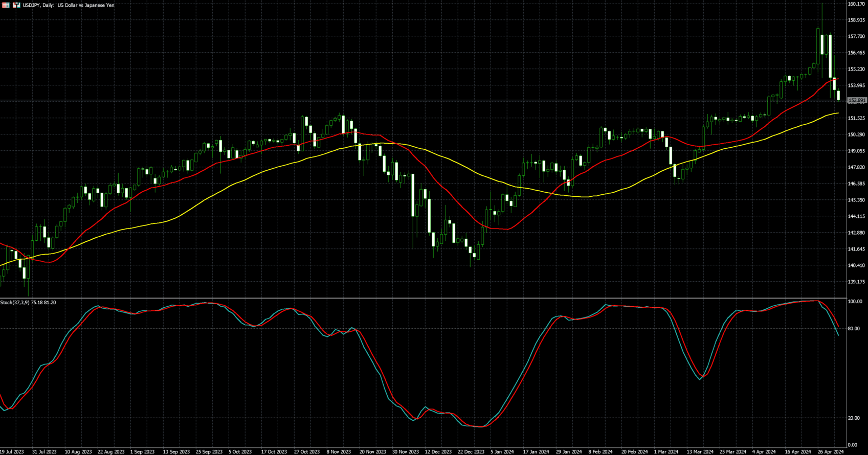This screenshot has height=455, width=868.
Task: Select the 5 Jan 2024 date label
Action: 502,452
